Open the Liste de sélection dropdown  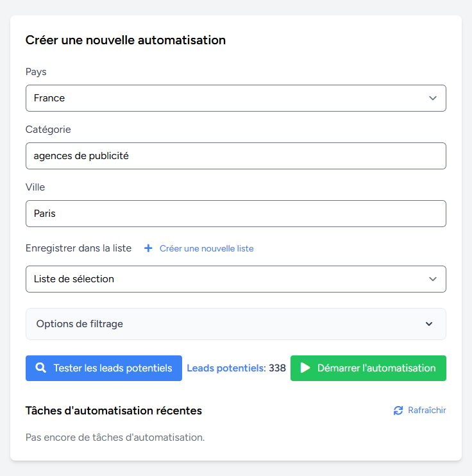click(x=236, y=279)
